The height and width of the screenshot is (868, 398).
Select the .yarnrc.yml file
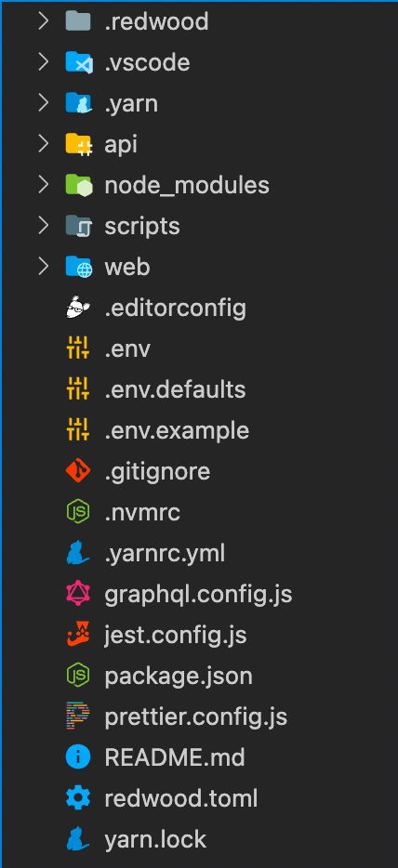(165, 554)
